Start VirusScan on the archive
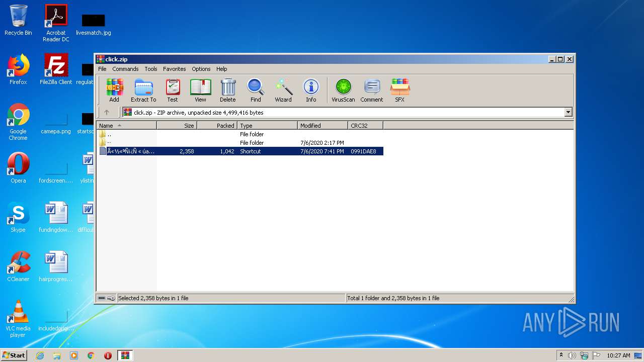This screenshot has width=644, height=362. pyautogui.click(x=343, y=90)
